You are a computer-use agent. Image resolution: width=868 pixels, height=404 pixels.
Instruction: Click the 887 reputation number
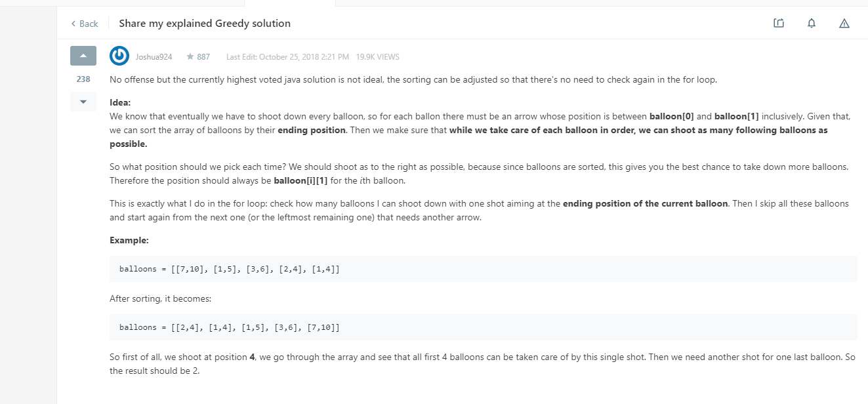click(203, 57)
